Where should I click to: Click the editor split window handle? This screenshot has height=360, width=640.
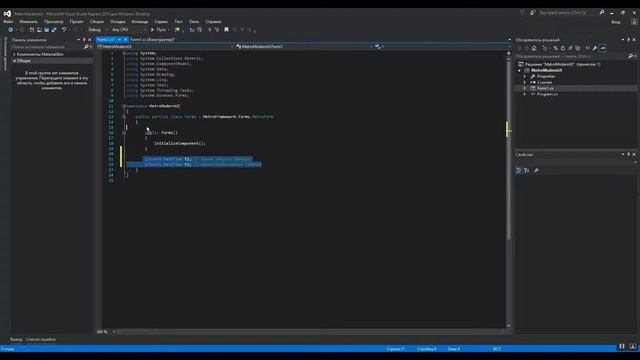(x=509, y=53)
